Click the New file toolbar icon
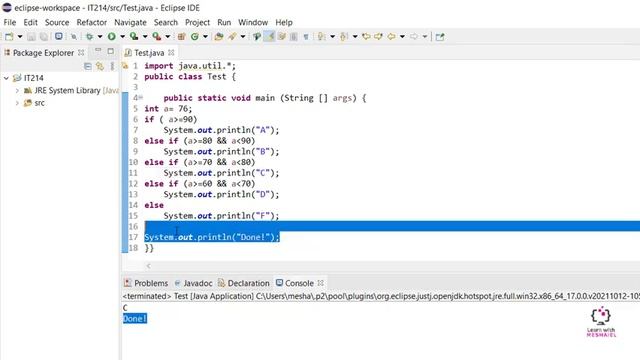The height and width of the screenshot is (360, 640). click(9, 37)
